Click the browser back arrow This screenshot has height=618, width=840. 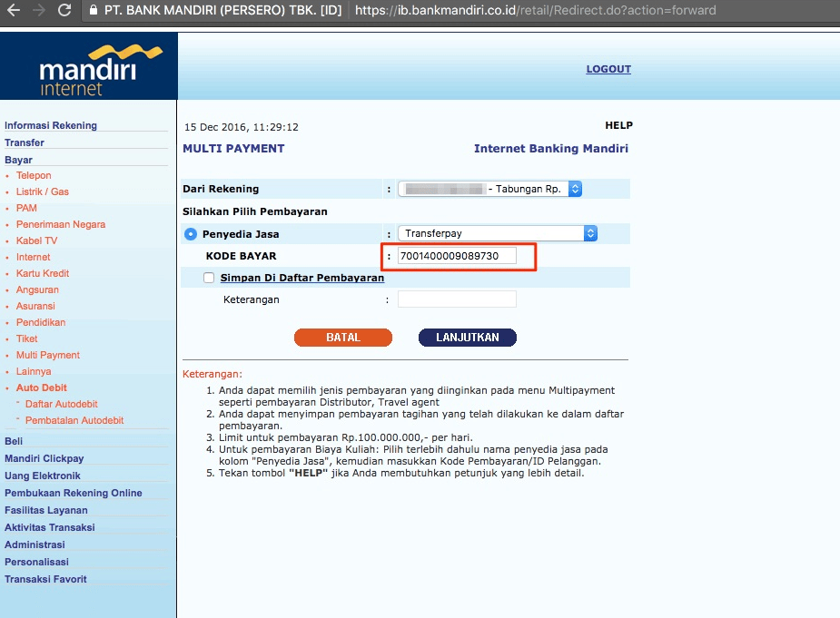coord(14,10)
